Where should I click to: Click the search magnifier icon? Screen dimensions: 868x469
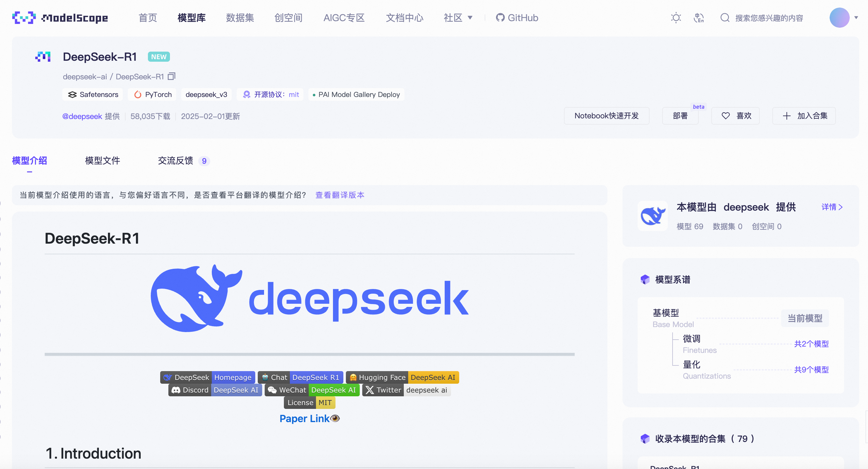[724, 18]
